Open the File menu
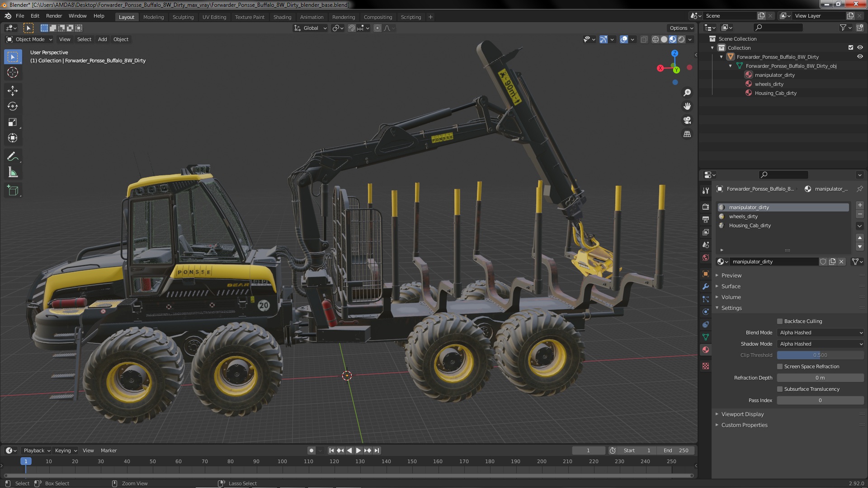868x488 pixels. (20, 16)
